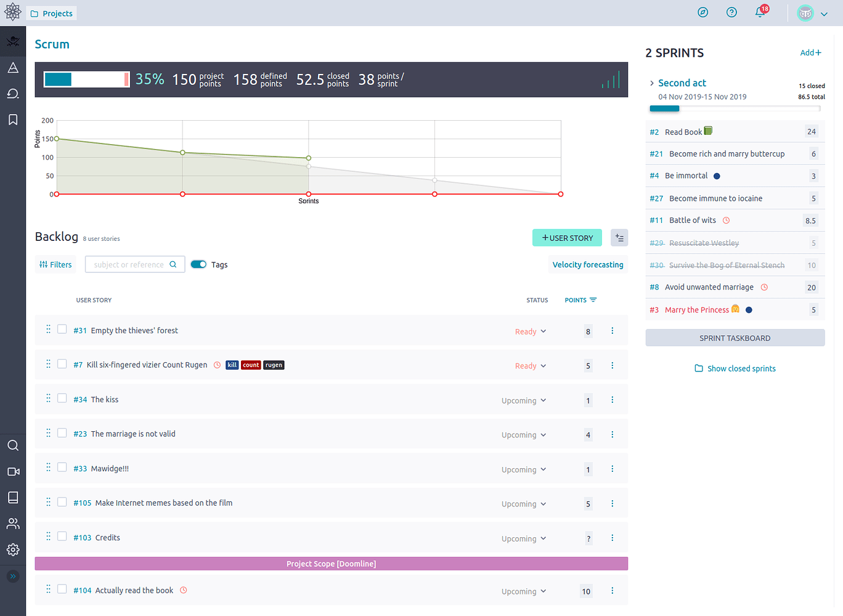Open the Wiki book icon in sidebar
Image resolution: width=843 pixels, height=616 pixels.
click(13, 497)
